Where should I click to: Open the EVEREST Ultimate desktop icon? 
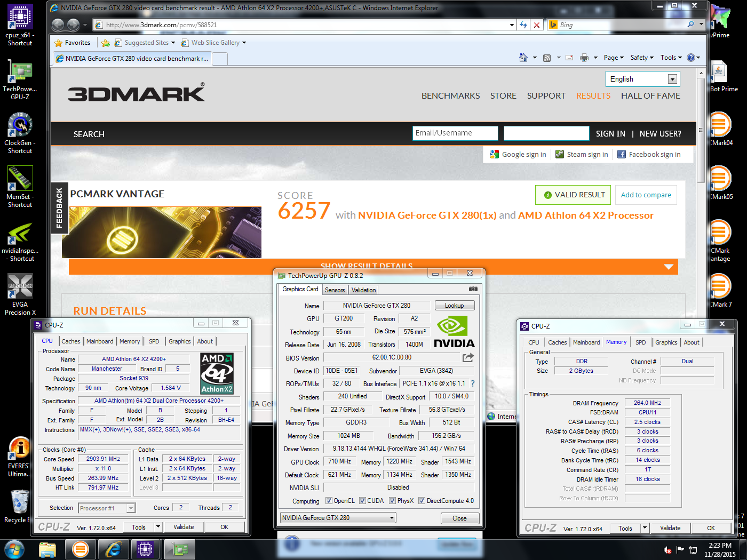20,457
